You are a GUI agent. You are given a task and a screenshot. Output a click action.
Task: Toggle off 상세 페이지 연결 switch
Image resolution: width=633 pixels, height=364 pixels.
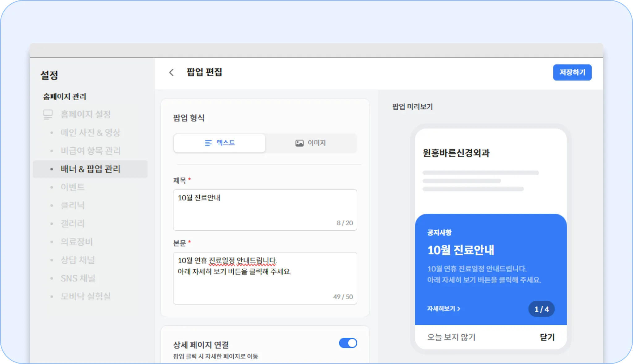point(348,343)
